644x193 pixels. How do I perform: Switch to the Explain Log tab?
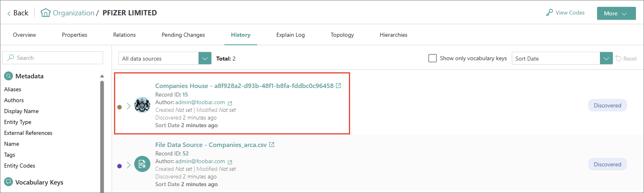(290, 35)
